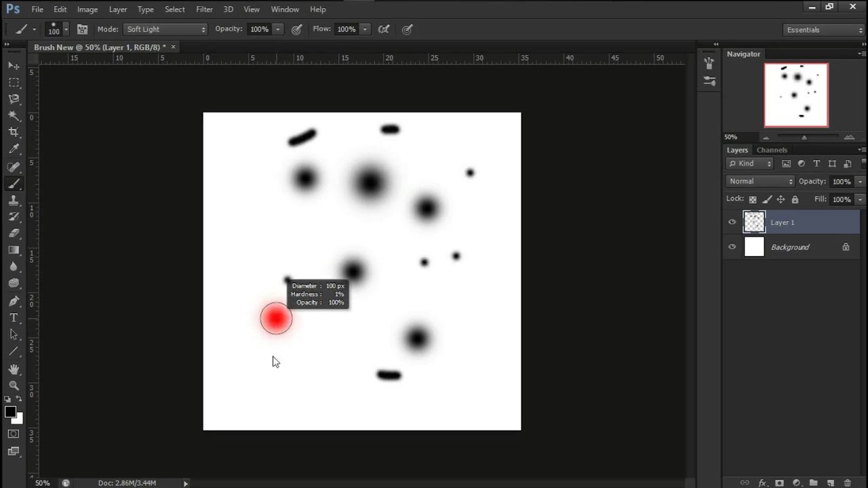This screenshot has height=488, width=868.
Task: Select the History Brush tool
Action: [x=14, y=217]
